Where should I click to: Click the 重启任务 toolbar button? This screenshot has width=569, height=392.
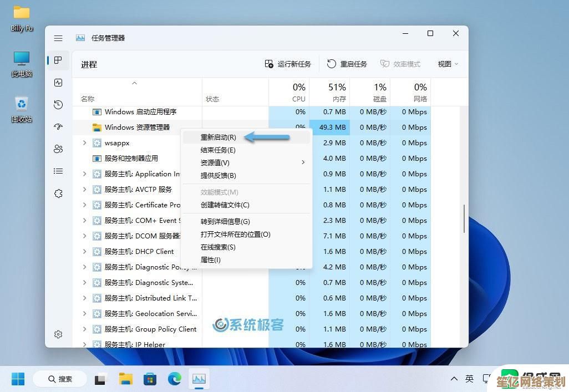click(x=347, y=64)
